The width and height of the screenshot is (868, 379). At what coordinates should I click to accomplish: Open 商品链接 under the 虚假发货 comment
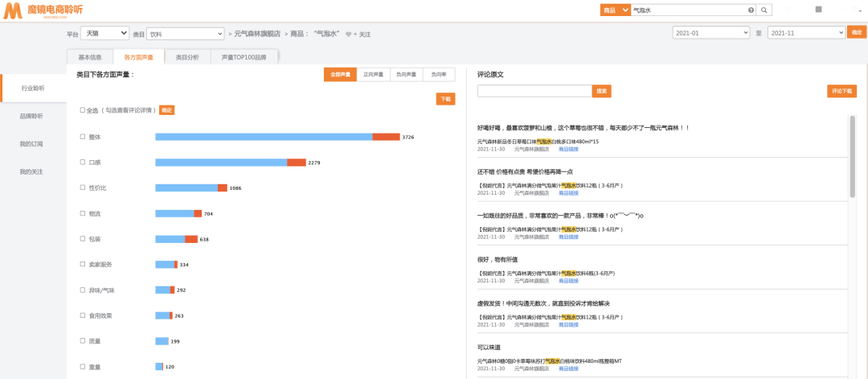[568, 325]
